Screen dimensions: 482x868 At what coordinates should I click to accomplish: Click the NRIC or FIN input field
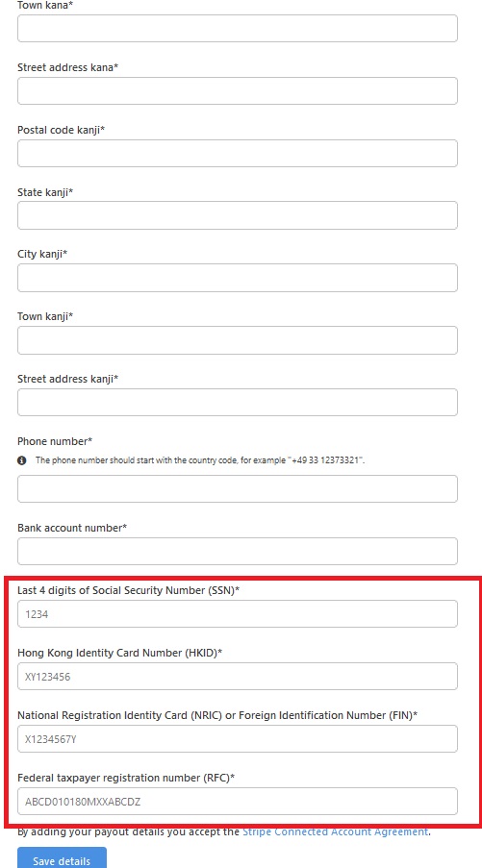238,738
